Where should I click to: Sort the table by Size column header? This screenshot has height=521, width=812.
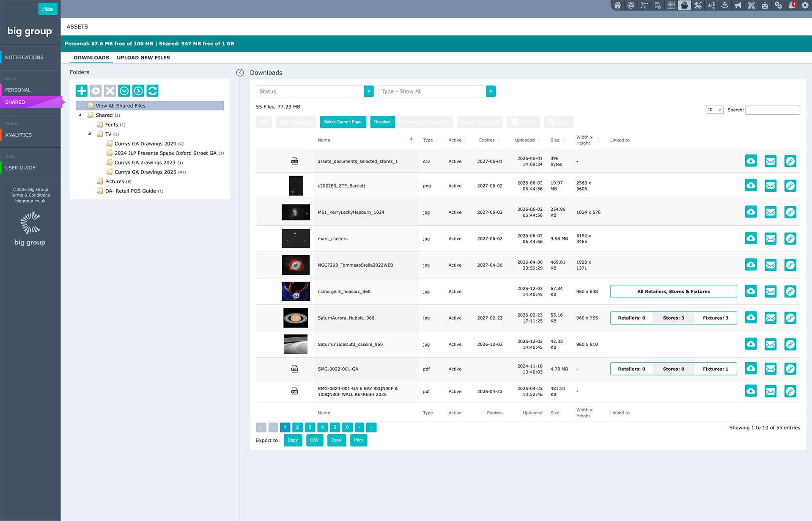555,140
